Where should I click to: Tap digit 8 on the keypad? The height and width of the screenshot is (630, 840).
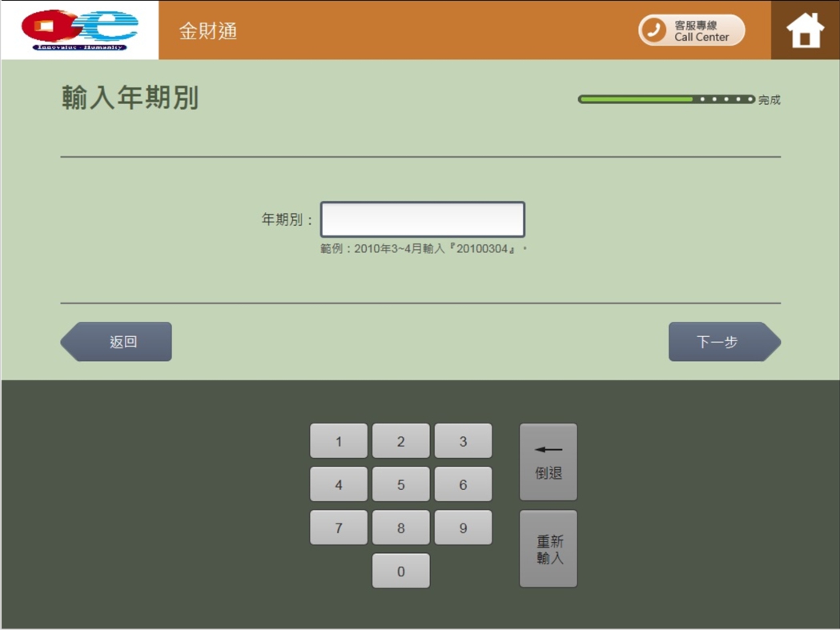point(400,527)
